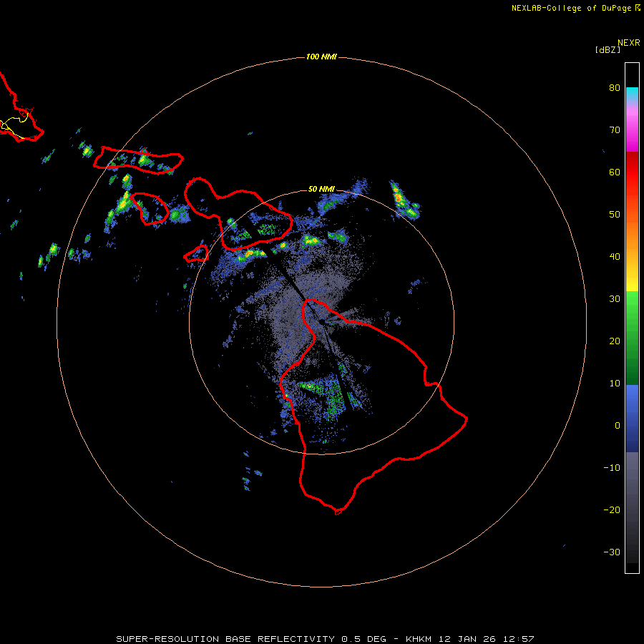This screenshot has width=644, height=644.
Task: Click the -30 dBZ scale value
Action: click(x=612, y=552)
